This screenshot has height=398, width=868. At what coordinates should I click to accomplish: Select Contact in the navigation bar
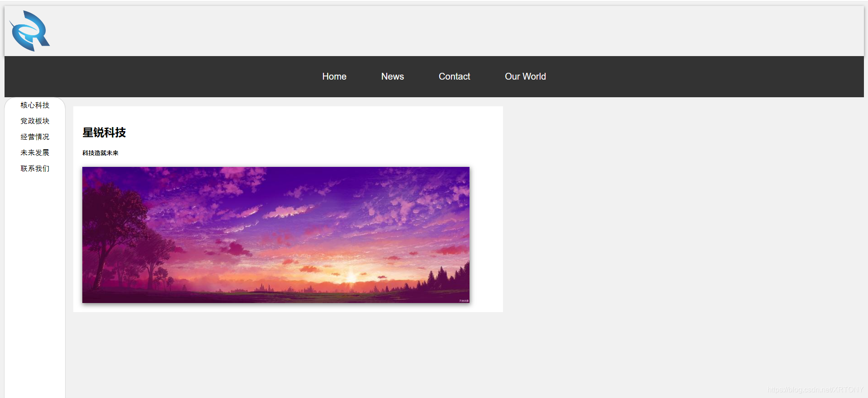point(454,76)
